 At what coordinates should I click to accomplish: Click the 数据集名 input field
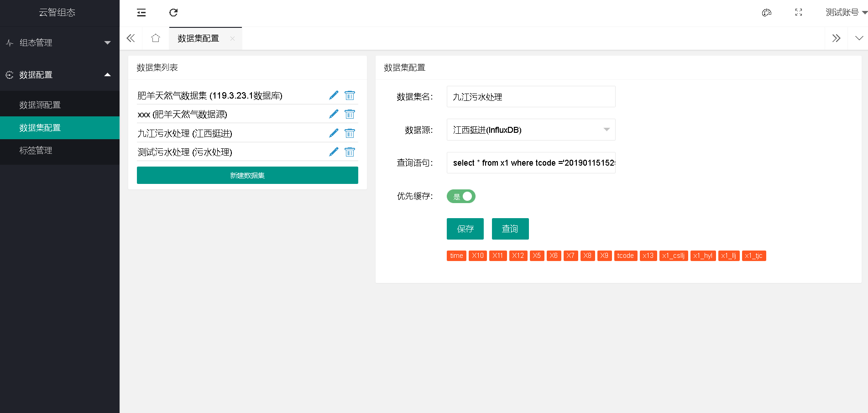pyautogui.click(x=531, y=97)
